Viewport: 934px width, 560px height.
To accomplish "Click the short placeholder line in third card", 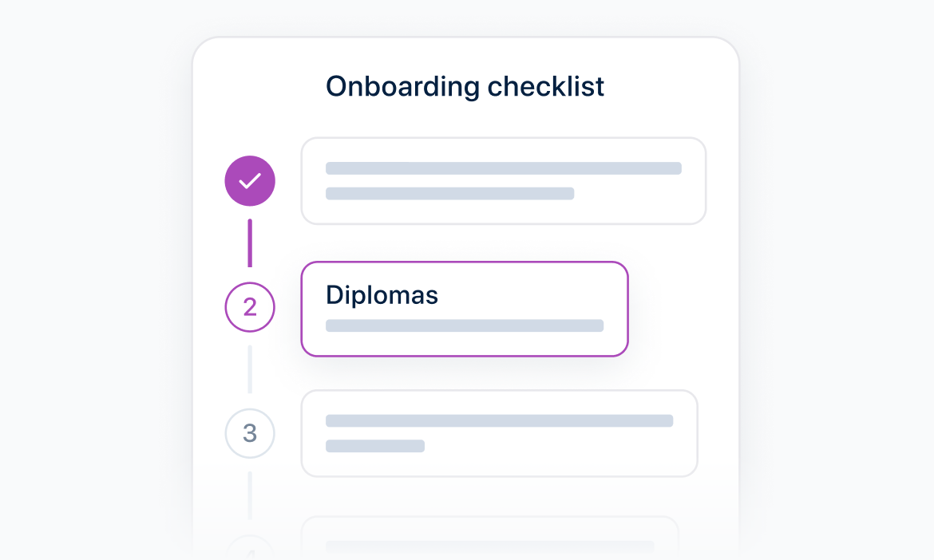I will [x=374, y=446].
